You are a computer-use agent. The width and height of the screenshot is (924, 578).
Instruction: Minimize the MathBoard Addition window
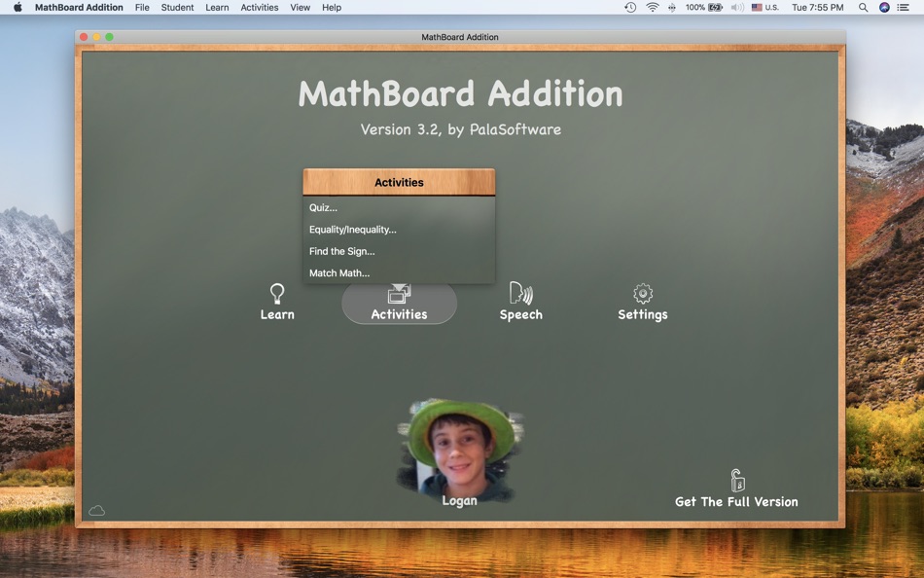[x=96, y=37]
